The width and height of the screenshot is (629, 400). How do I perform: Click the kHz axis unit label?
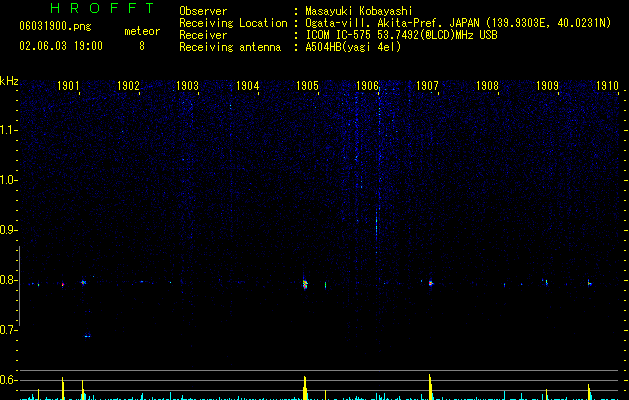pyautogui.click(x=9, y=81)
